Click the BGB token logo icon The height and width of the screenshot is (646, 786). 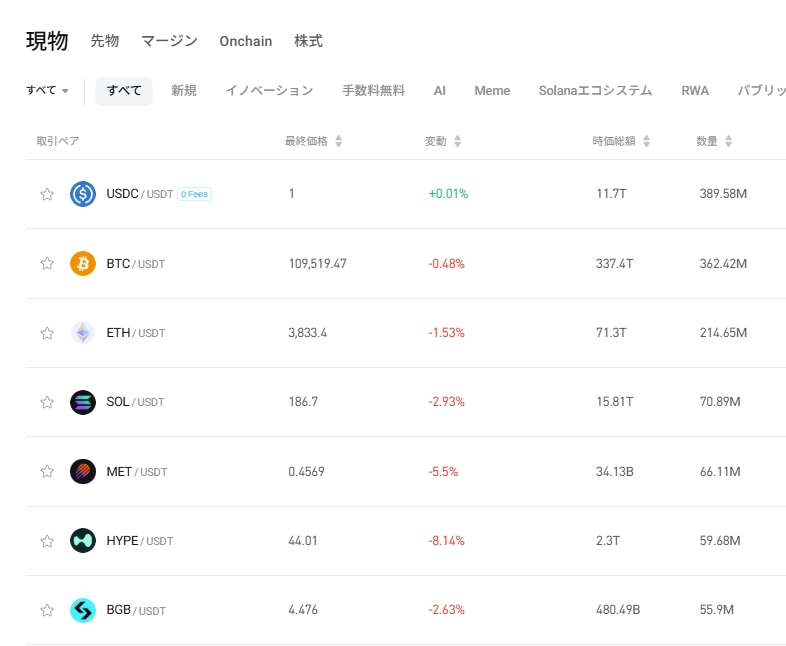point(83,610)
